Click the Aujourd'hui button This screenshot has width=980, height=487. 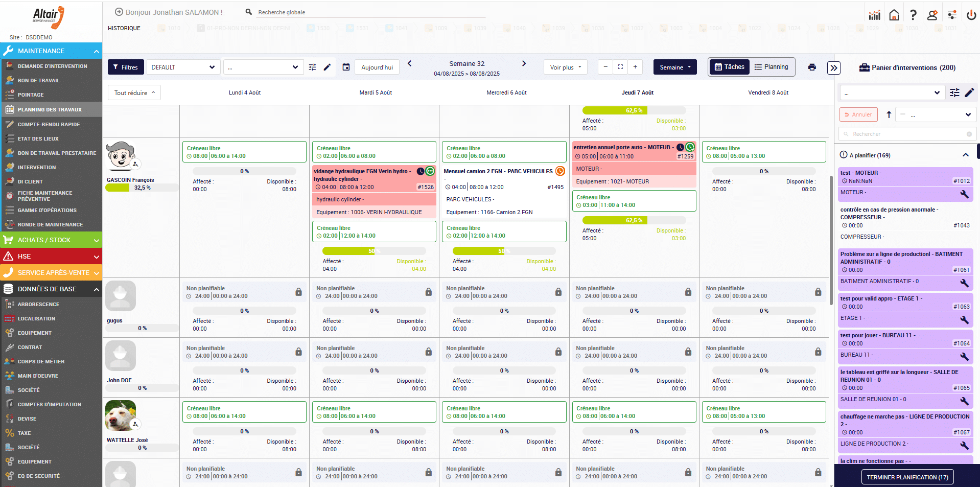coord(377,67)
